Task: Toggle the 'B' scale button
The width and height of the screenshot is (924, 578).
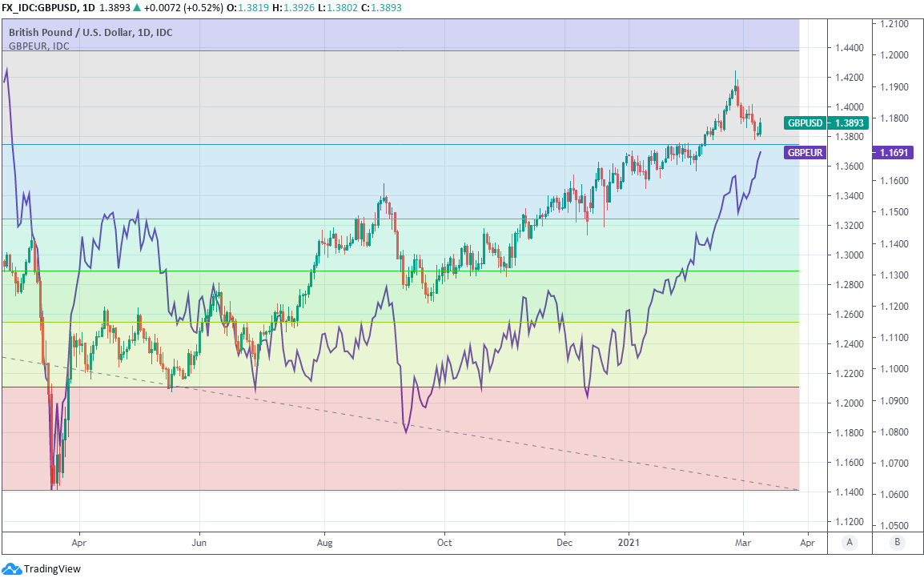Action: [898, 542]
